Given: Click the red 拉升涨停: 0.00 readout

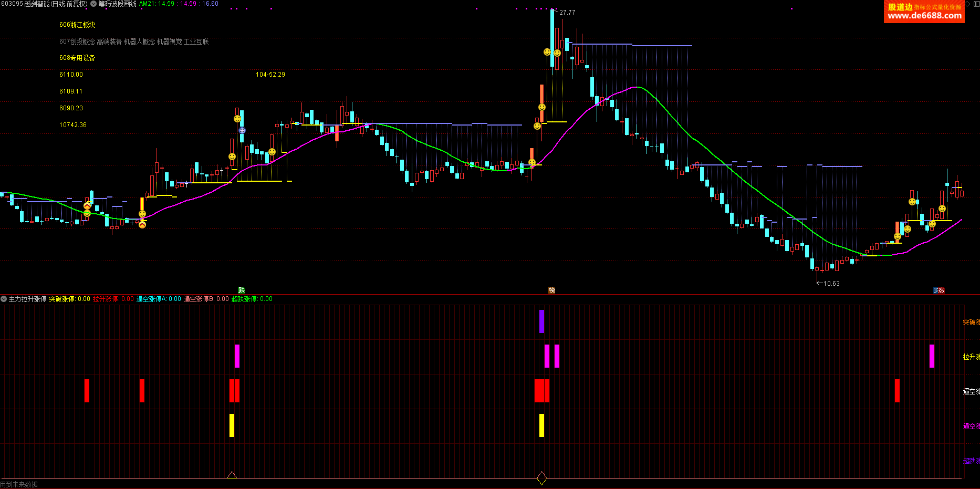Looking at the screenshot, I should coord(113,299).
